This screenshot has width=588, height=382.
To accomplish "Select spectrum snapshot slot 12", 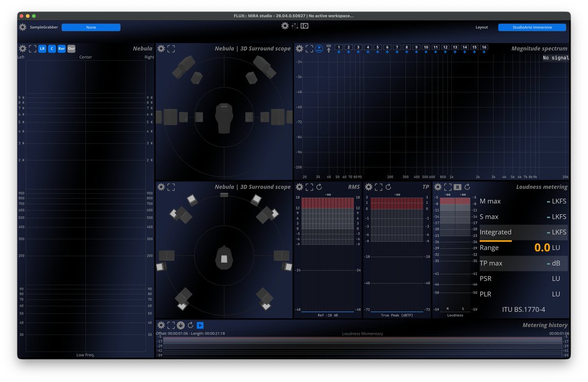I will [x=445, y=47].
